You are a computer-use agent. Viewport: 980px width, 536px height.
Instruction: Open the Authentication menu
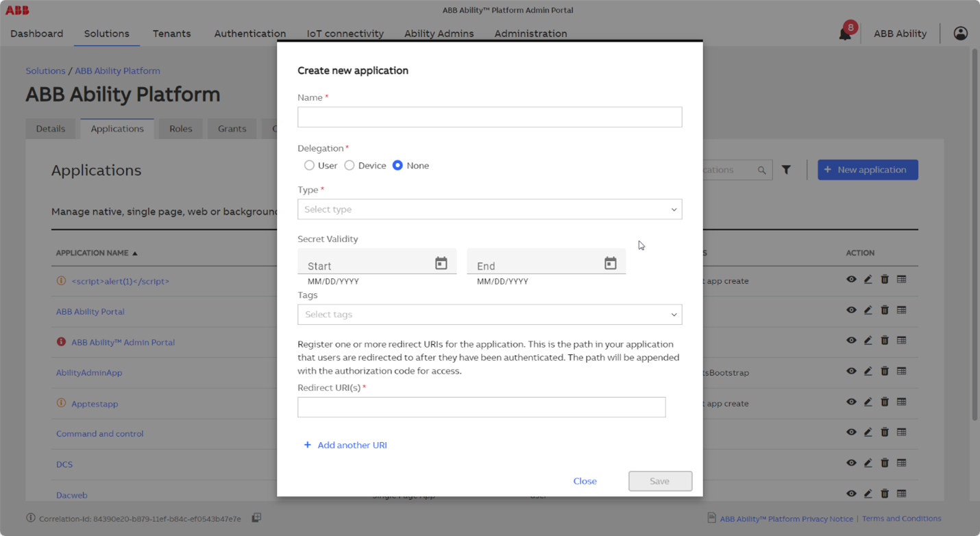click(250, 34)
